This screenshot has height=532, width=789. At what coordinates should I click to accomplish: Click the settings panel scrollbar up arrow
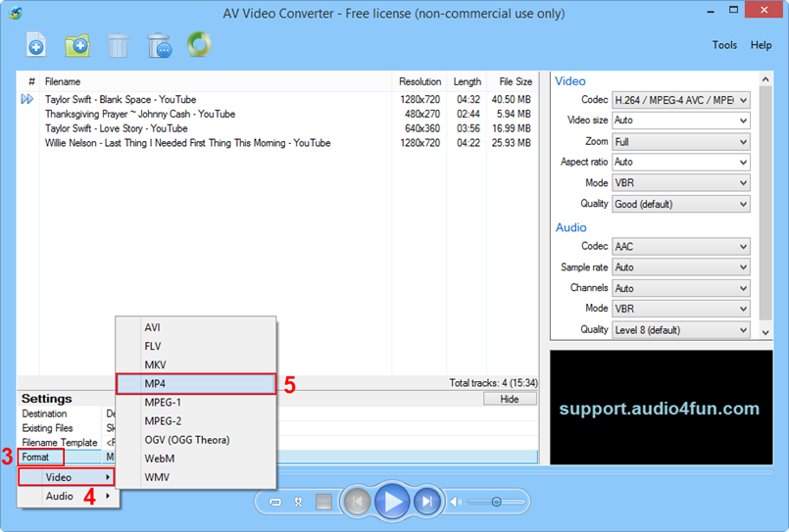tap(765, 79)
